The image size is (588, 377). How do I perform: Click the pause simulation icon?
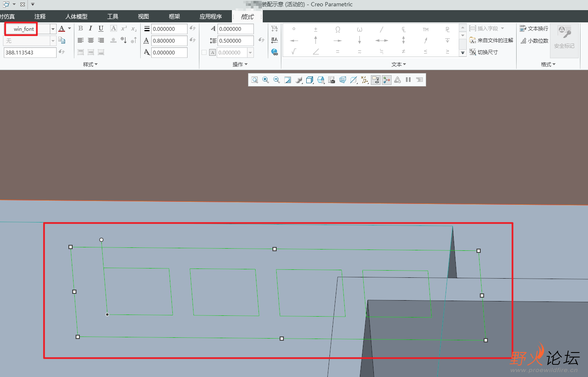pos(408,80)
